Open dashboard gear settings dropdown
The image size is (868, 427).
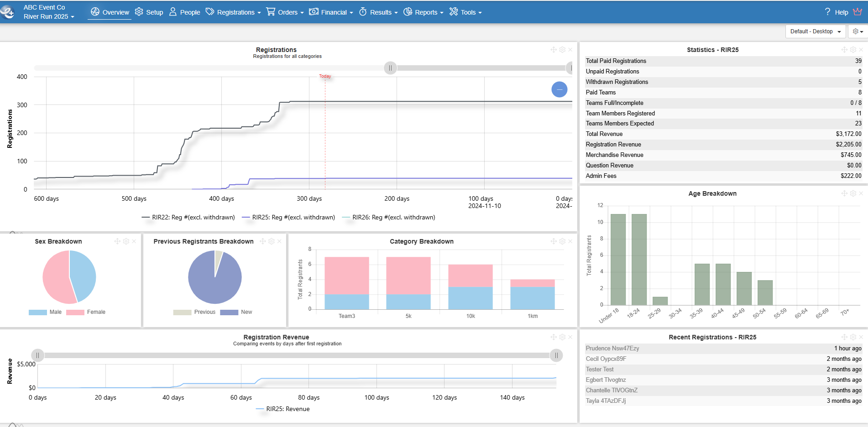[858, 31]
